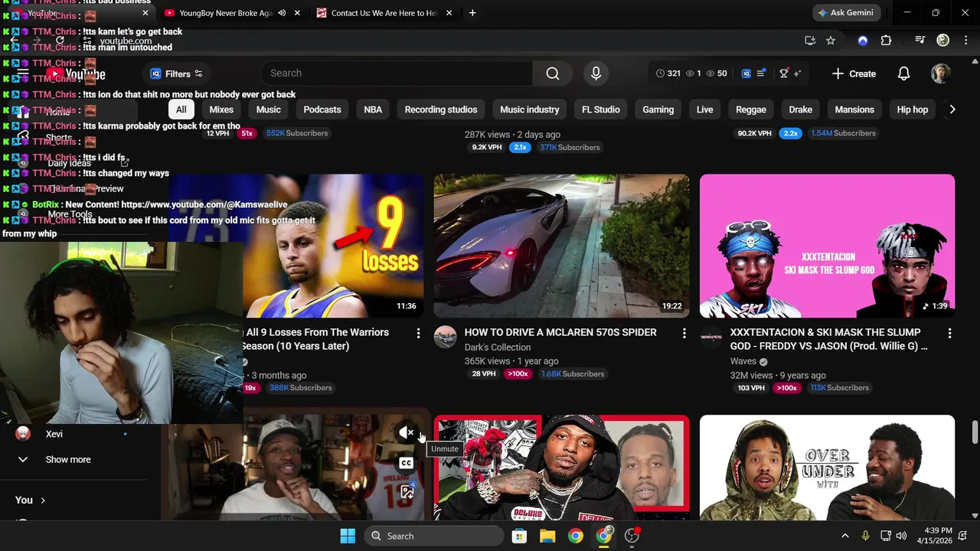Click the page vertical scrollbar thumb
Viewport: 980px width, 551px height.
tap(975, 431)
